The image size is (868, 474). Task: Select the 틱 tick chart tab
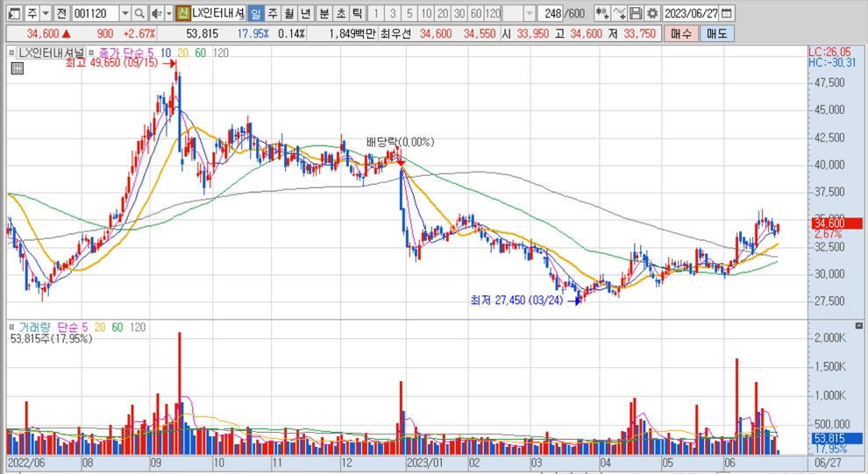[357, 14]
